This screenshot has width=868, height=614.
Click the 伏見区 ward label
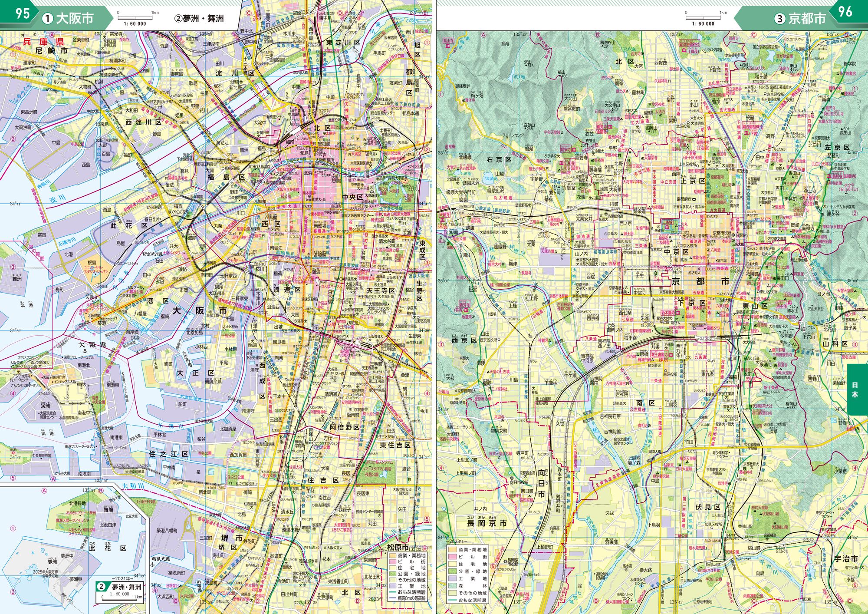707,507
